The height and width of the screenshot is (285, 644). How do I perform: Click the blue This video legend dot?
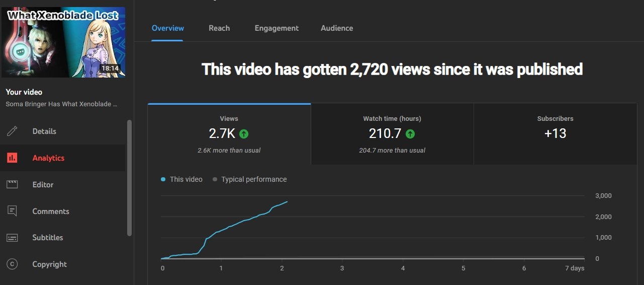(x=163, y=179)
